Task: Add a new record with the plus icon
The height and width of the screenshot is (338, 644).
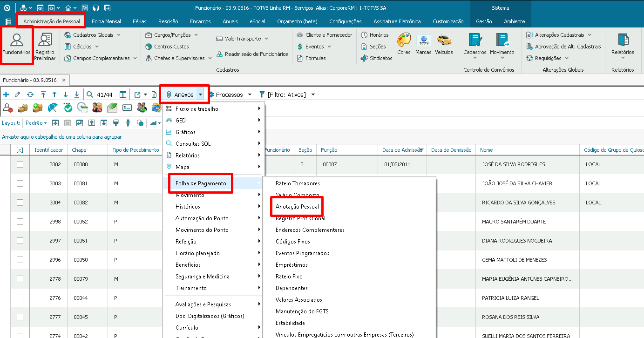Action: [6, 95]
